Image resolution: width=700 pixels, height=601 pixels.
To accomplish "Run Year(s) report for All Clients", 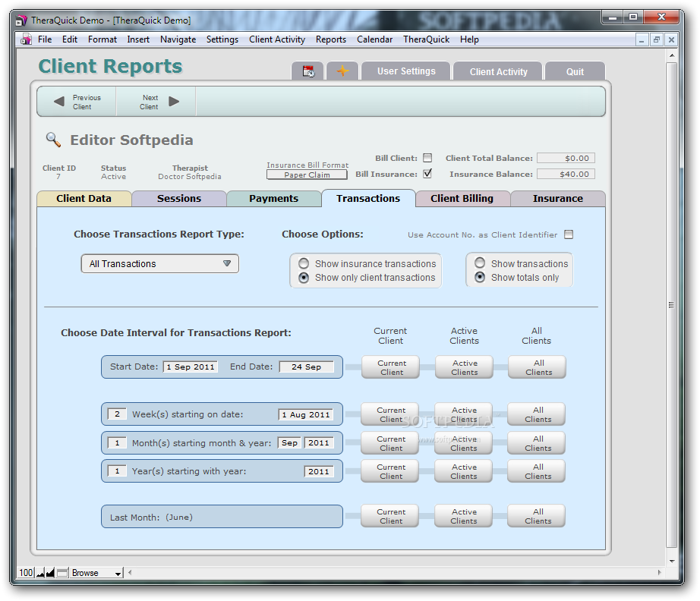I will [x=537, y=471].
